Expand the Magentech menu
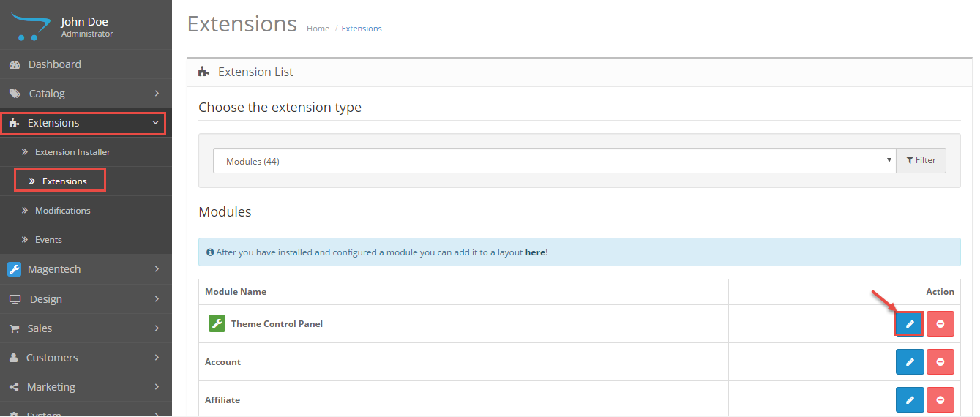Image resolution: width=980 pixels, height=417 pixels. pyautogui.click(x=54, y=269)
